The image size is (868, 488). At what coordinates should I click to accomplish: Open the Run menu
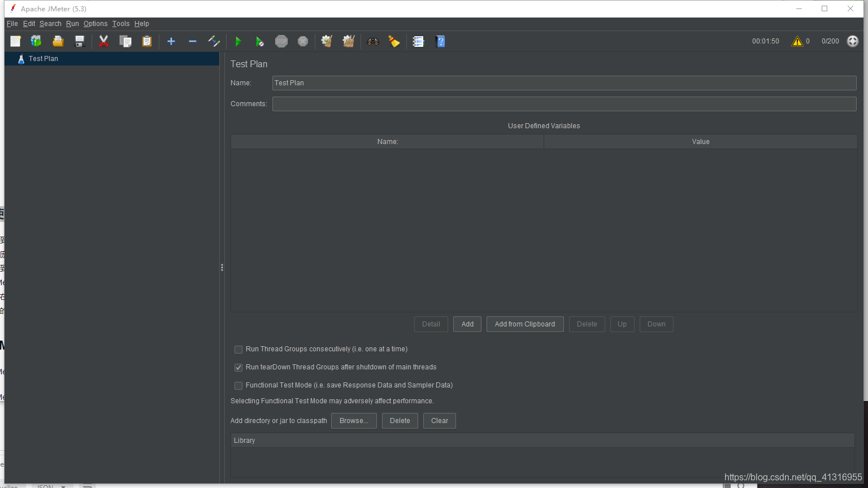pyautogui.click(x=72, y=24)
